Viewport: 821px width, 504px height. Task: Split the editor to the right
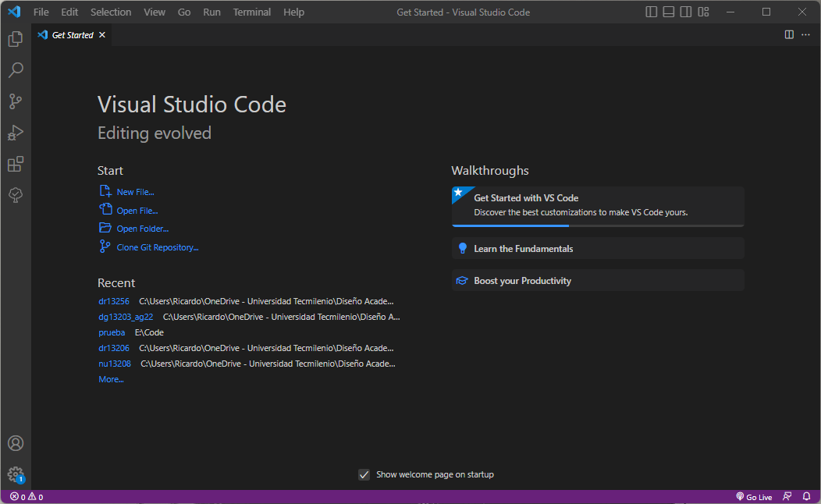click(789, 34)
